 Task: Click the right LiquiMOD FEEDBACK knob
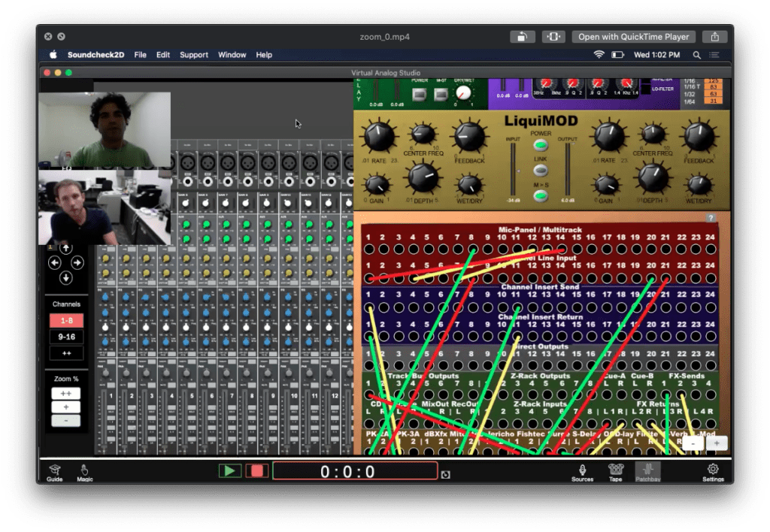coord(699,137)
